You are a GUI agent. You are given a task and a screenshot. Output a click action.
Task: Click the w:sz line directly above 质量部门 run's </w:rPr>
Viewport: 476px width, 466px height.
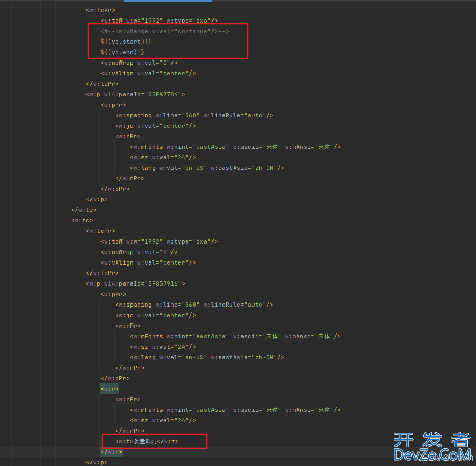[163, 420]
